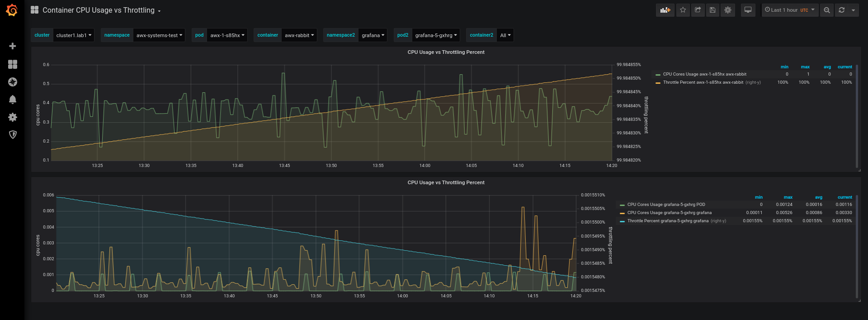
Task: Click the cluster variable label
Action: [x=42, y=35]
